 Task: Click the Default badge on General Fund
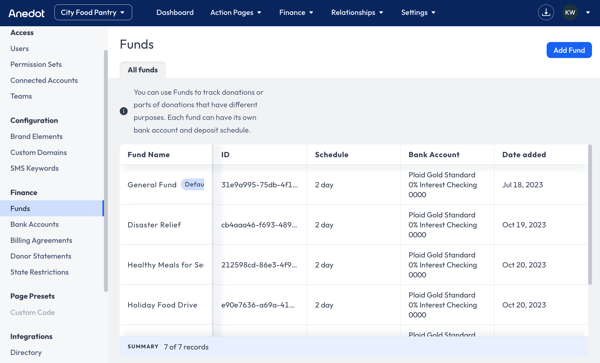tap(193, 184)
